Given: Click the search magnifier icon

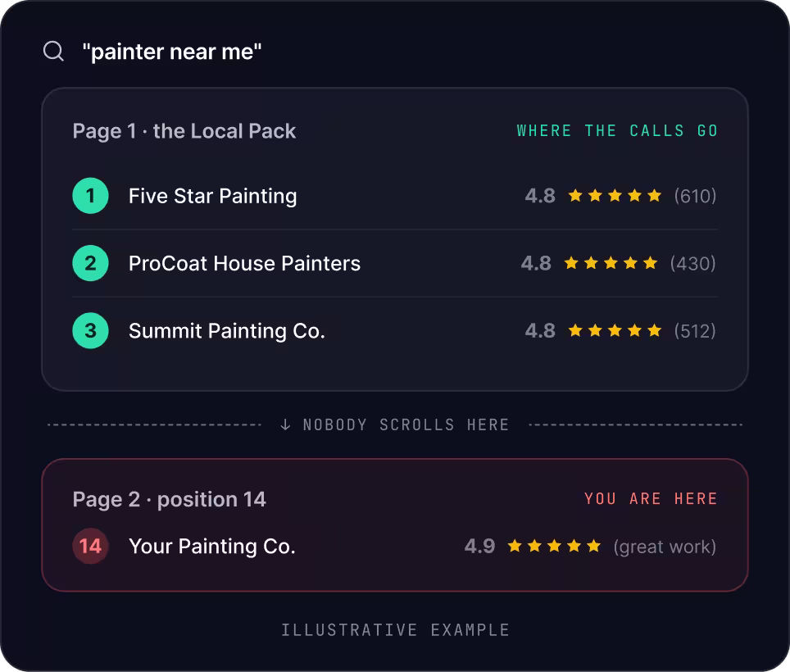Looking at the screenshot, I should coord(53,51).
